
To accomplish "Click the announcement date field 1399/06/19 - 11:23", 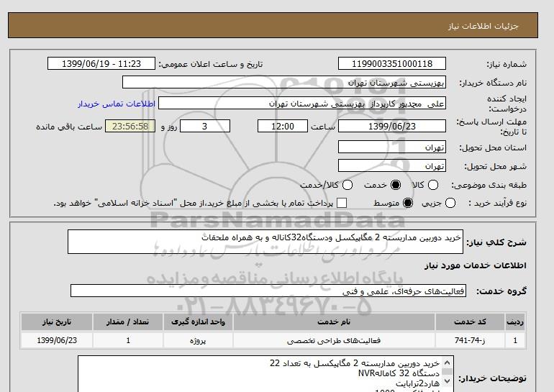I will (x=101, y=63).
